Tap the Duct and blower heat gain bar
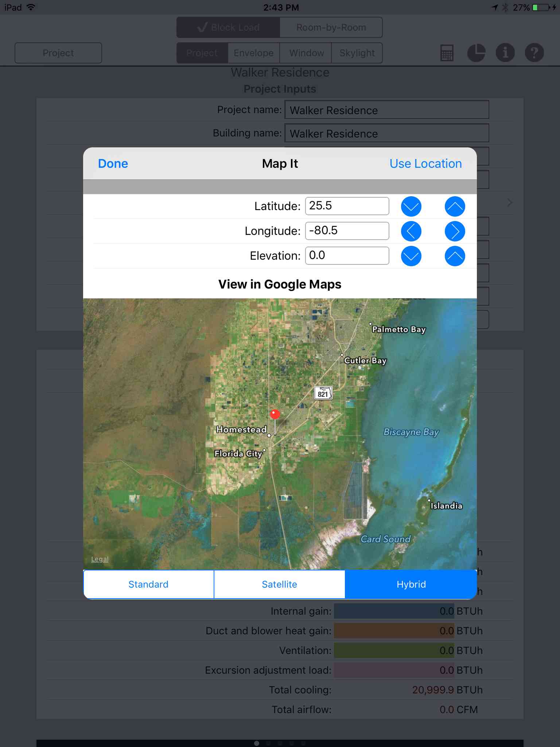Screen dimensions: 560x747 click(394, 631)
